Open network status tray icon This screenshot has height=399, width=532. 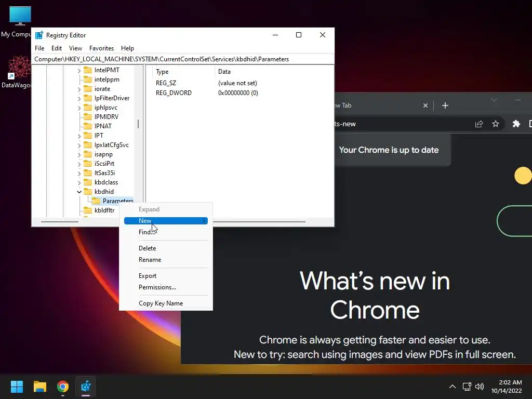coord(467,387)
